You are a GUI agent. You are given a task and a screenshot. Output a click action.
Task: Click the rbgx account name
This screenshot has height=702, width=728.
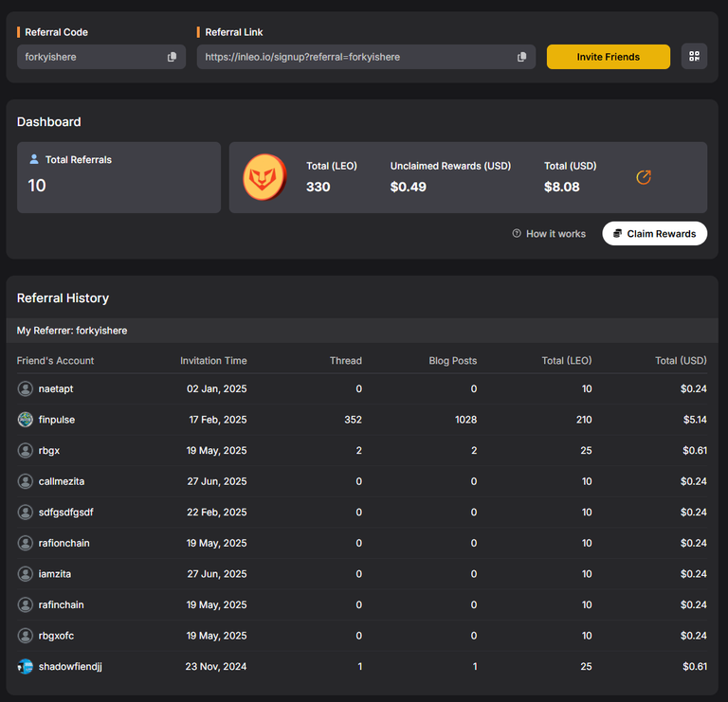click(x=49, y=451)
